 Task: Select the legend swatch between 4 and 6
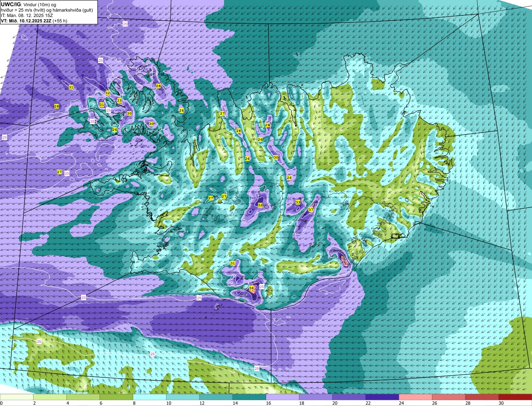pyautogui.click(x=83, y=397)
